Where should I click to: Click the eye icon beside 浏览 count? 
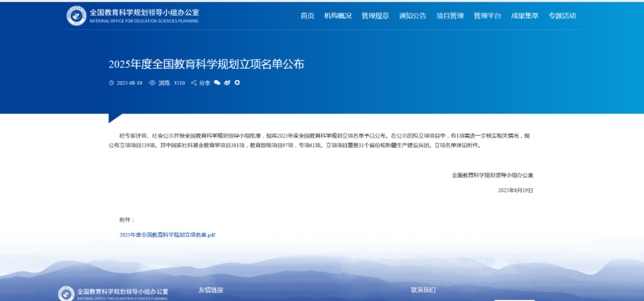[152, 83]
